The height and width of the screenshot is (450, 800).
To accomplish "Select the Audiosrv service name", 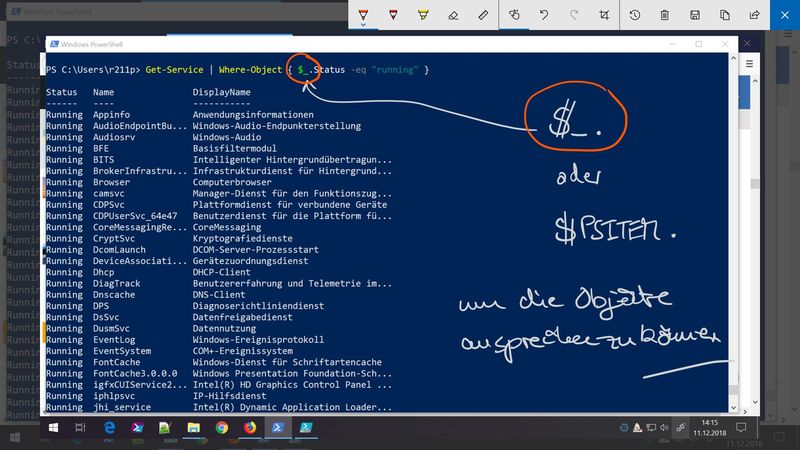I will [x=114, y=137].
